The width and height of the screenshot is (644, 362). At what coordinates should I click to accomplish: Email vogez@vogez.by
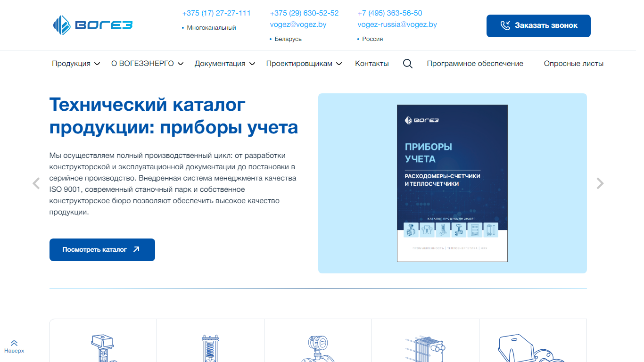pos(298,25)
